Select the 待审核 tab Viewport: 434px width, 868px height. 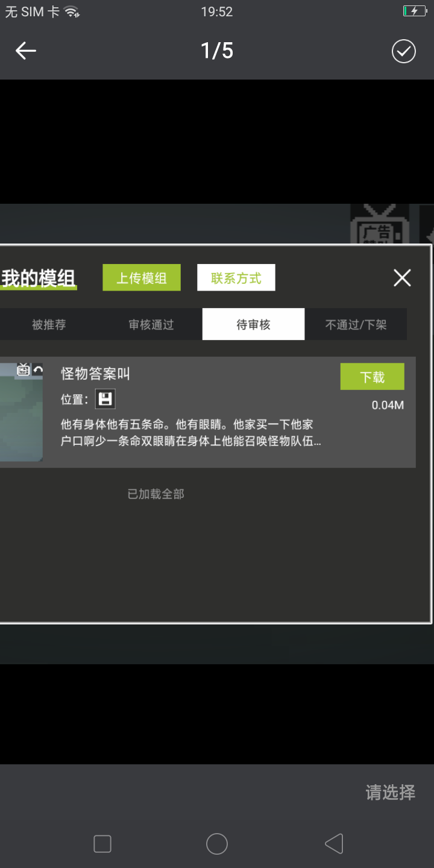[253, 324]
